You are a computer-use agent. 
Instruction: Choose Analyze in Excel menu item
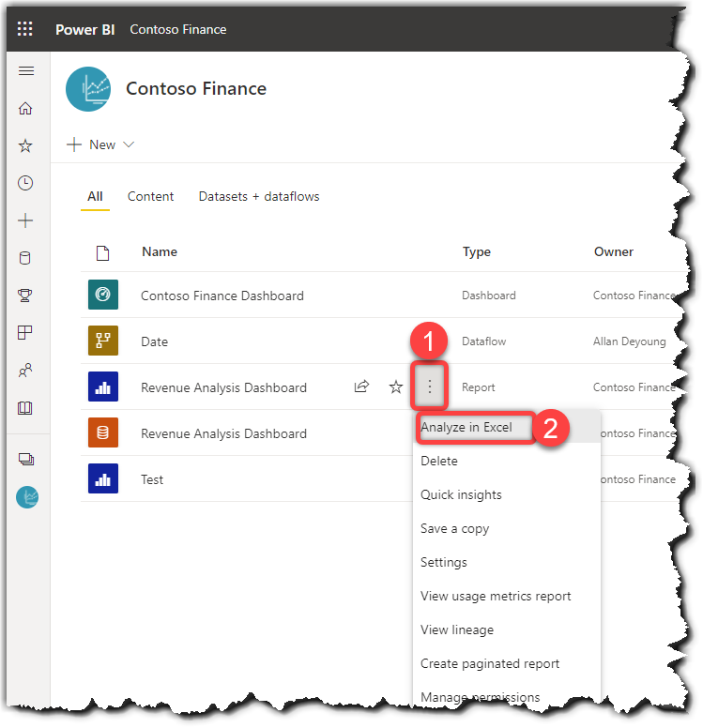click(x=466, y=427)
